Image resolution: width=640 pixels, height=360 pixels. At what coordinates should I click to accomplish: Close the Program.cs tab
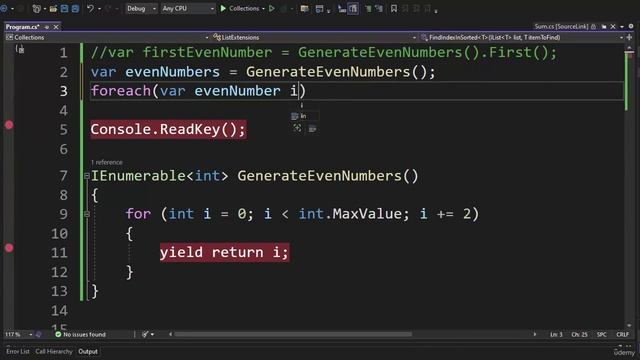pos(56,27)
